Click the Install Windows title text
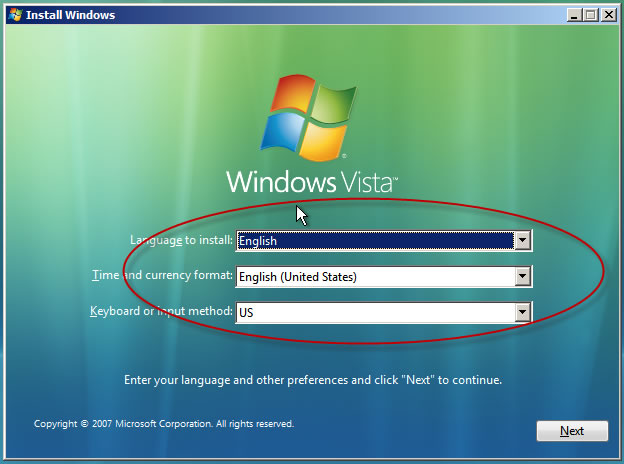624x464 pixels. (x=70, y=15)
